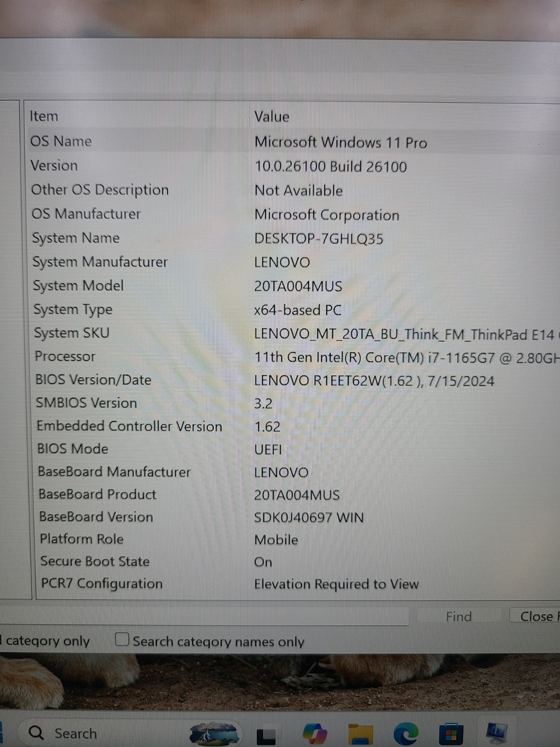Select the Processor row
The height and width of the screenshot is (747, 560).
294,357
